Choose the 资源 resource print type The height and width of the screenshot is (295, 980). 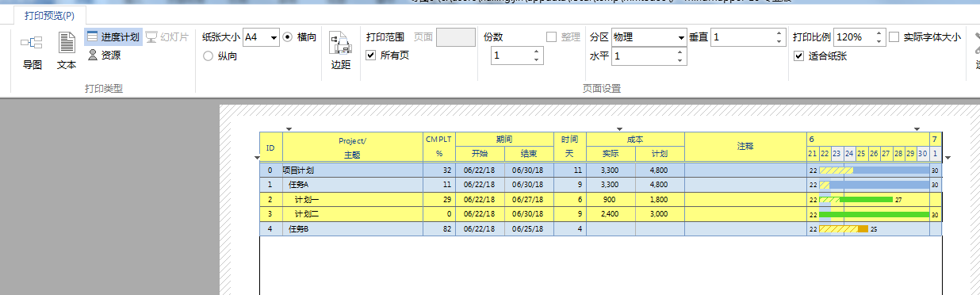coord(104,55)
